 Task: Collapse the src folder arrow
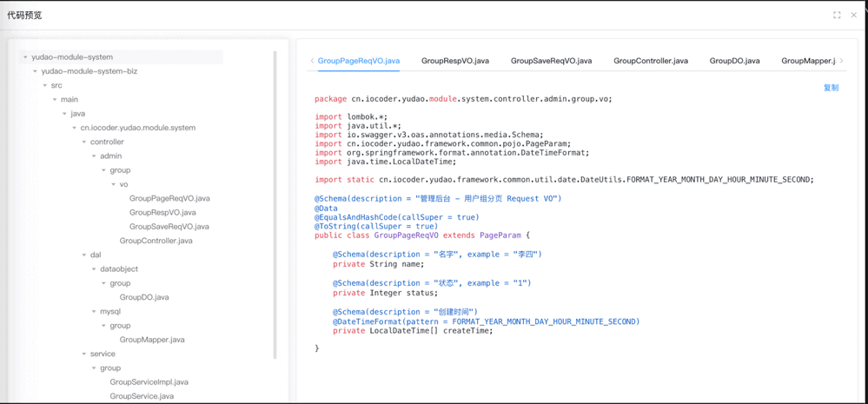(45, 86)
